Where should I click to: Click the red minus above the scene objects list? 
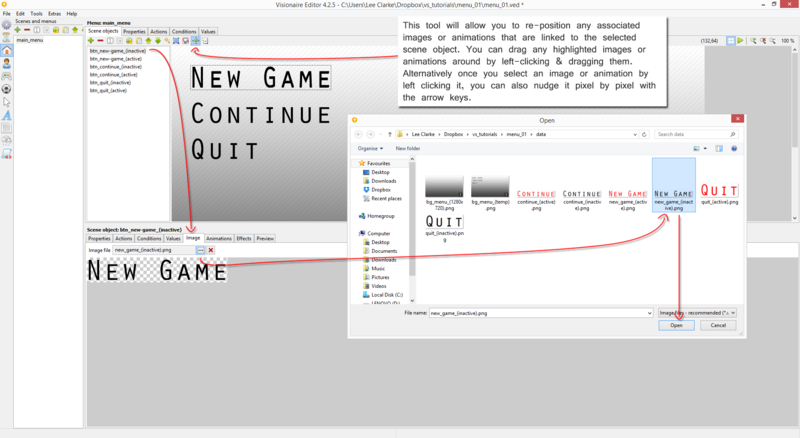tap(101, 40)
